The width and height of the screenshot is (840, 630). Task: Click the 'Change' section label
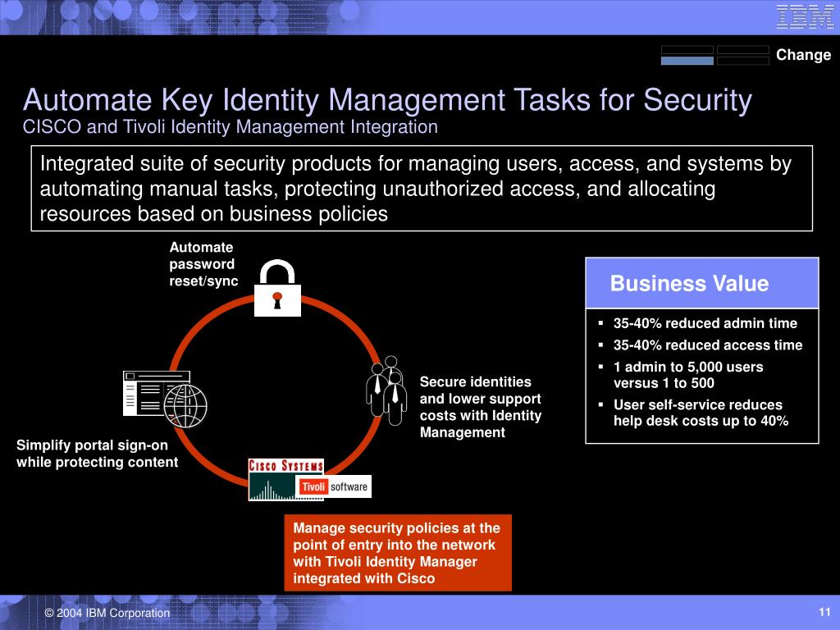point(803,55)
